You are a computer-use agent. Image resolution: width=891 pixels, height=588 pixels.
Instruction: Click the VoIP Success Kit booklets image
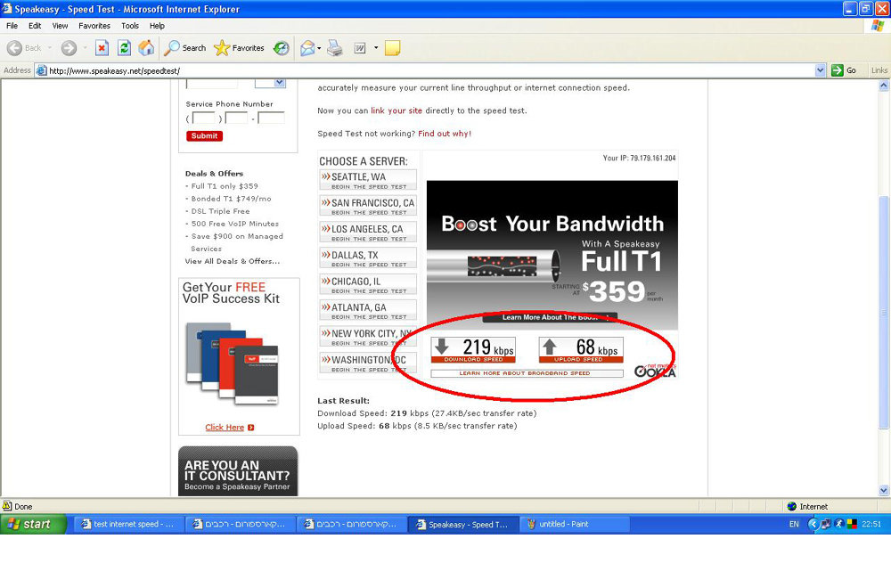pos(233,363)
